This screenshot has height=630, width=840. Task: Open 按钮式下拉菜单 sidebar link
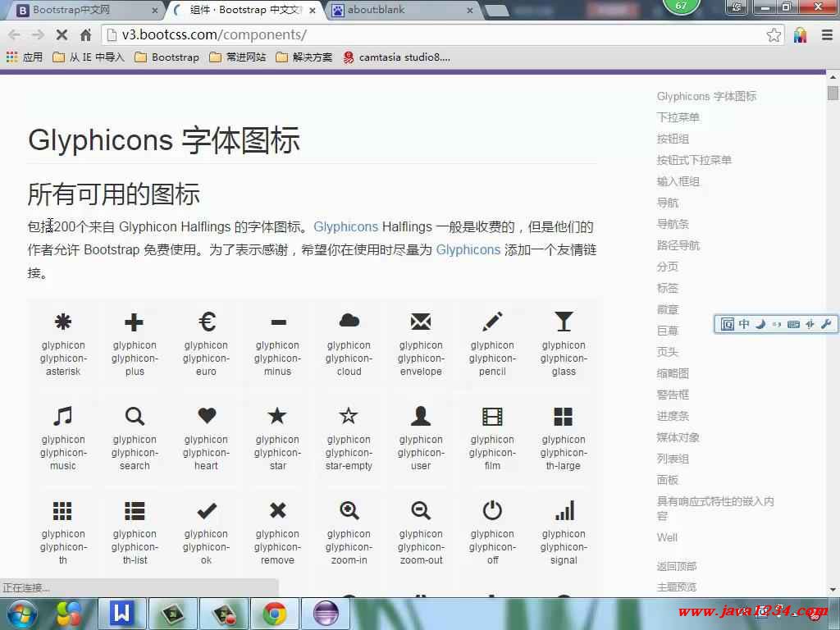point(694,160)
